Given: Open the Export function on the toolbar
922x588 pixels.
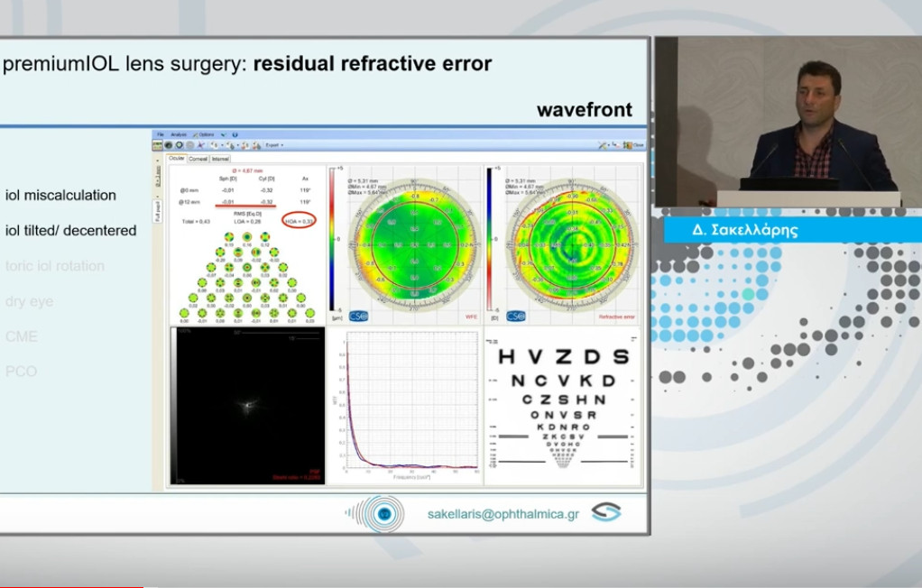Looking at the screenshot, I should [272, 145].
